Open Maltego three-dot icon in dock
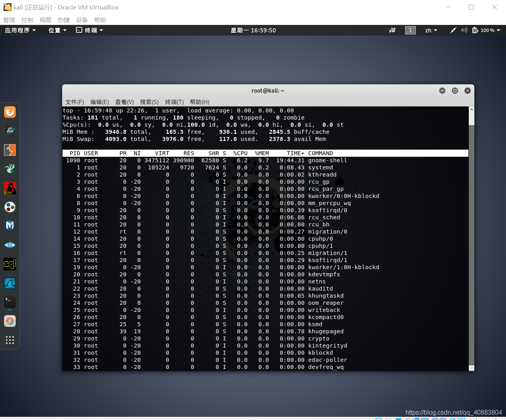 coord(10,207)
